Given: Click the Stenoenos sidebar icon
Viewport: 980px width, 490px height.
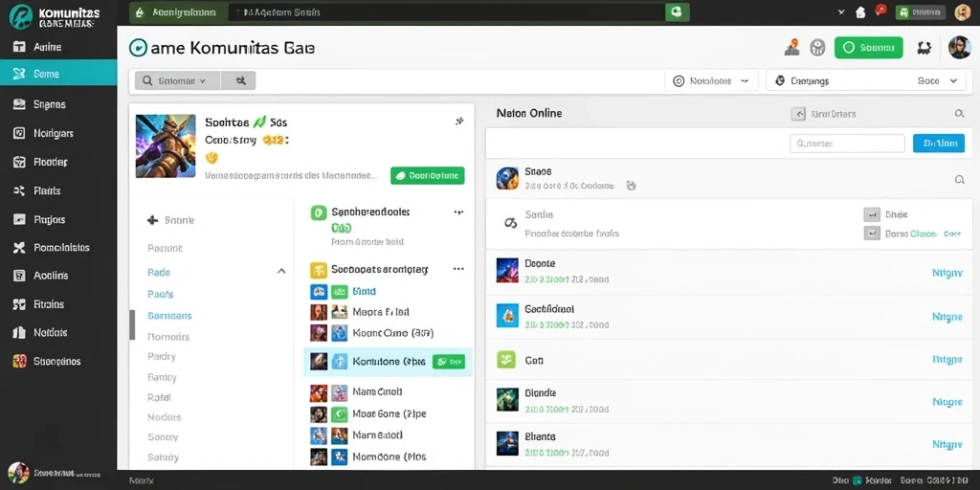Looking at the screenshot, I should point(19,361).
